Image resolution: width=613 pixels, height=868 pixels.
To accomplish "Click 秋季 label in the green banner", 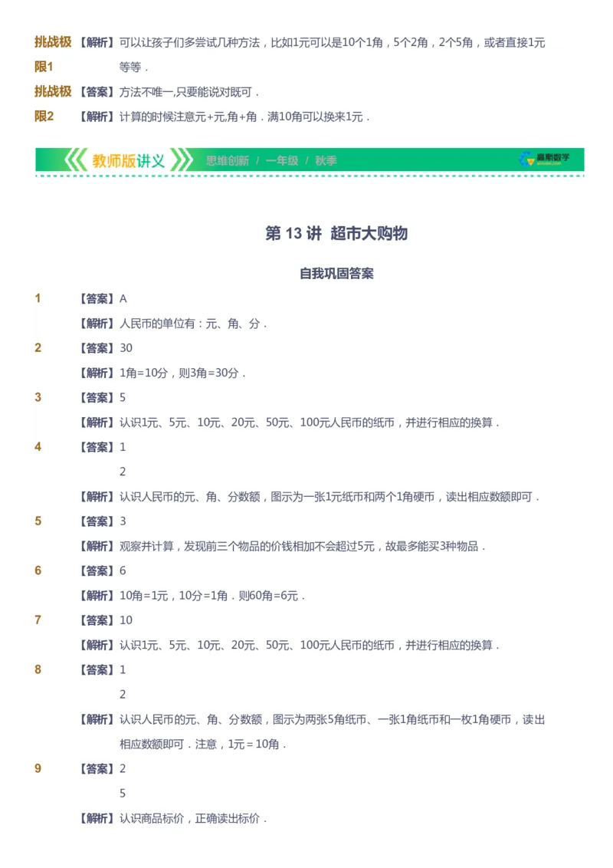I will [x=326, y=160].
